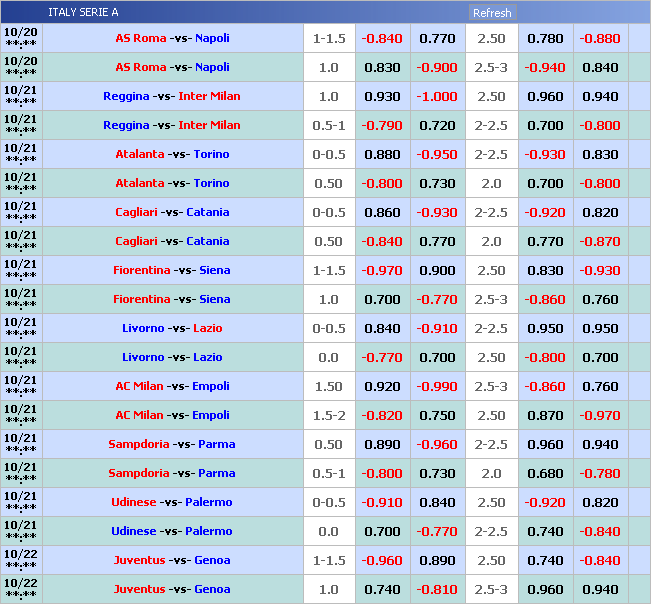Click the -0.940 odds for Roma-Napoli
Image resolution: width=651 pixels, height=604 pixels.
(x=545, y=67)
